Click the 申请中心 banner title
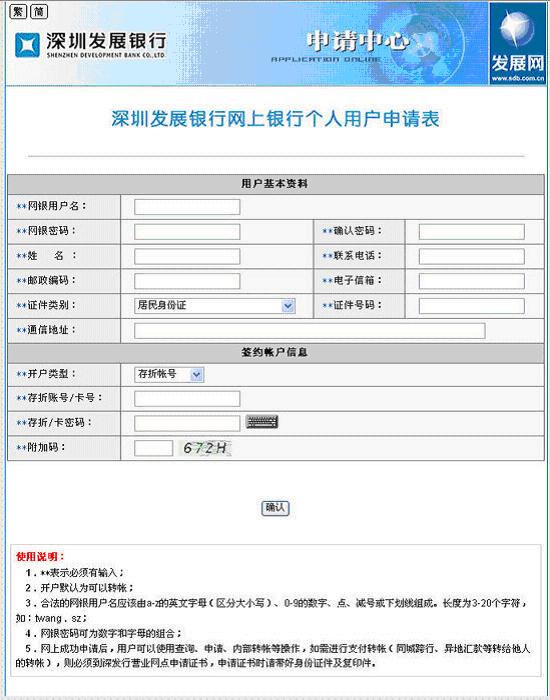The image size is (550, 700). [x=358, y=42]
